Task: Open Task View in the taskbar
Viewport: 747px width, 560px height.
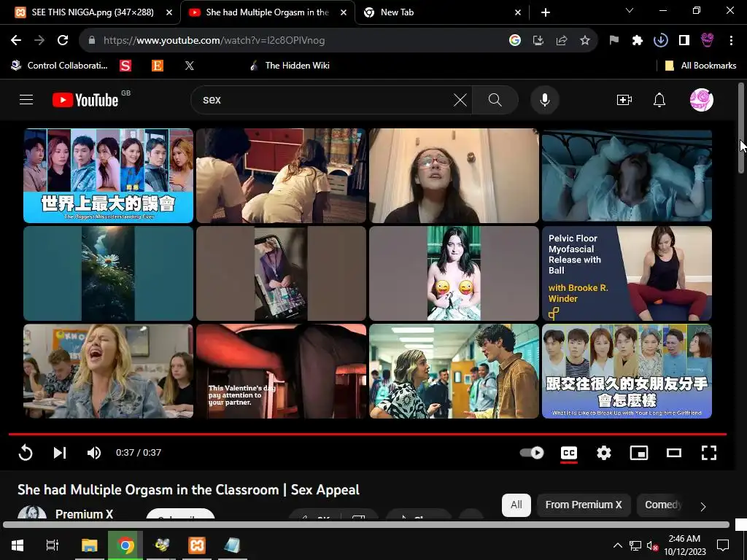Action: click(x=52, y=545)
